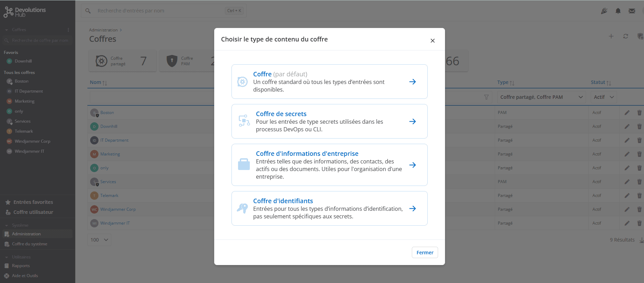Viewport: 644px width, 283px height.
Task: Edit the Marketing vault row
Action: pyautogui.click(x=627, y=154)
